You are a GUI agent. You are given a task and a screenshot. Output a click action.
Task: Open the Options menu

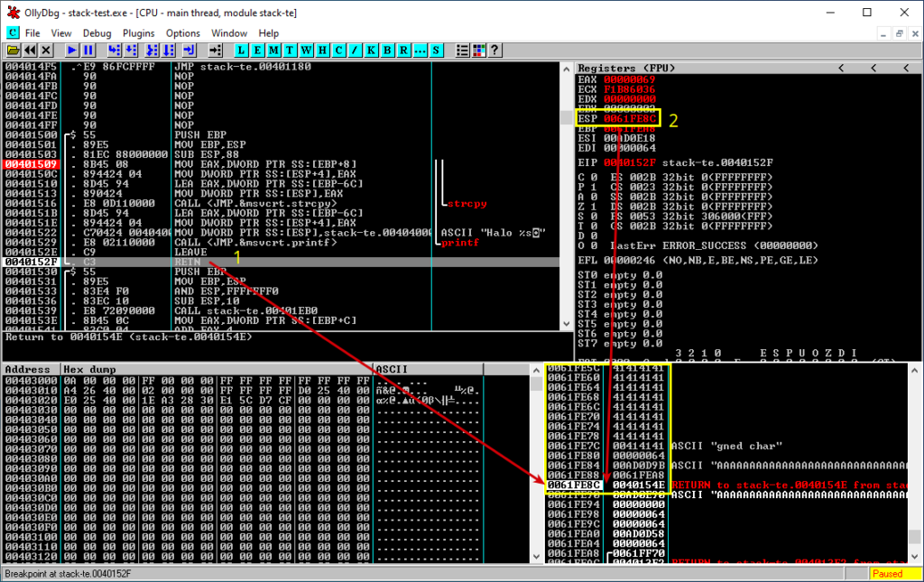coord(182,32)
